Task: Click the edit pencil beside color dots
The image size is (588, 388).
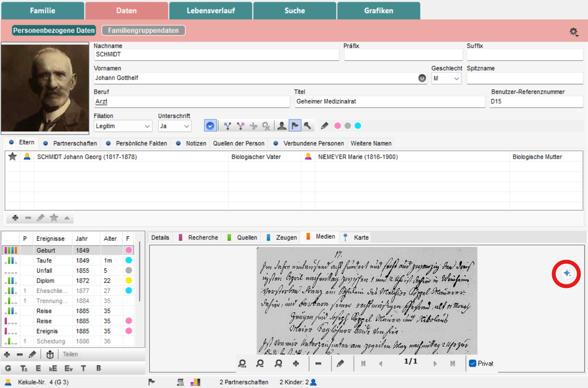Action: (x=324, y=126)
